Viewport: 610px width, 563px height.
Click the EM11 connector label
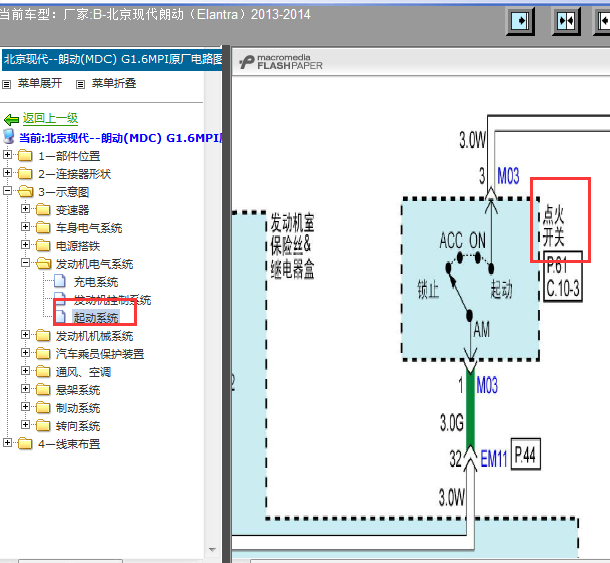pos(494,459)
